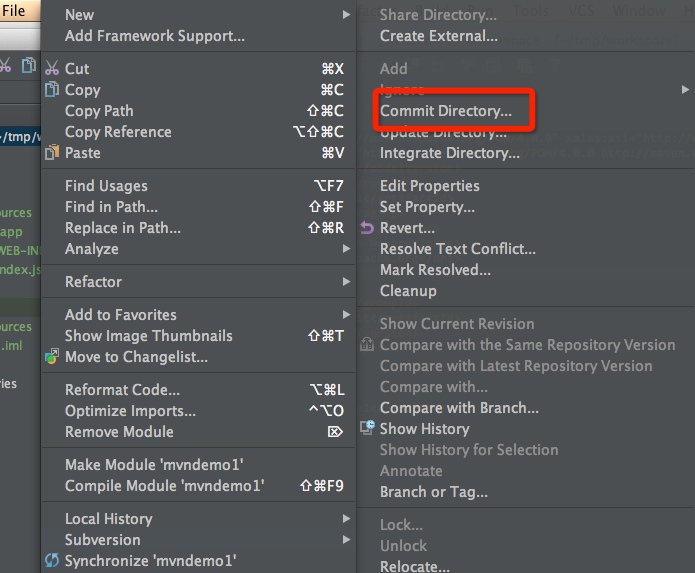Choose Find in Path... menu entry
The height and width of the screenshot is (573, 695).
[111, 207]
